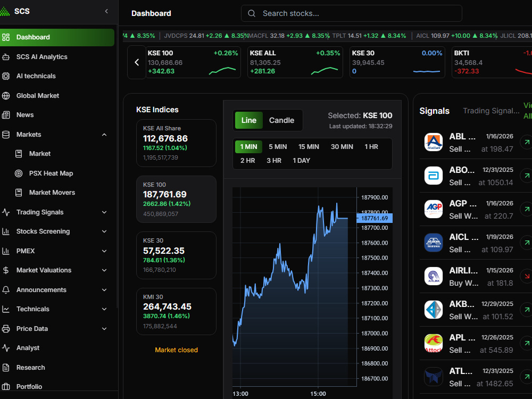532x399 pixels.
Task: Select the 2 HR interval
Action: click(x=248, y=161)
